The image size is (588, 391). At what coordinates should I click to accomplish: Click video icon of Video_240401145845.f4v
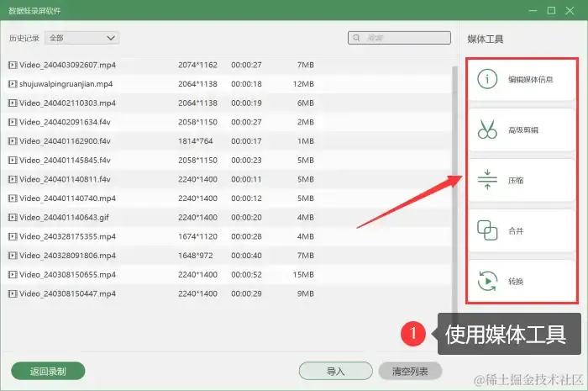13,161
